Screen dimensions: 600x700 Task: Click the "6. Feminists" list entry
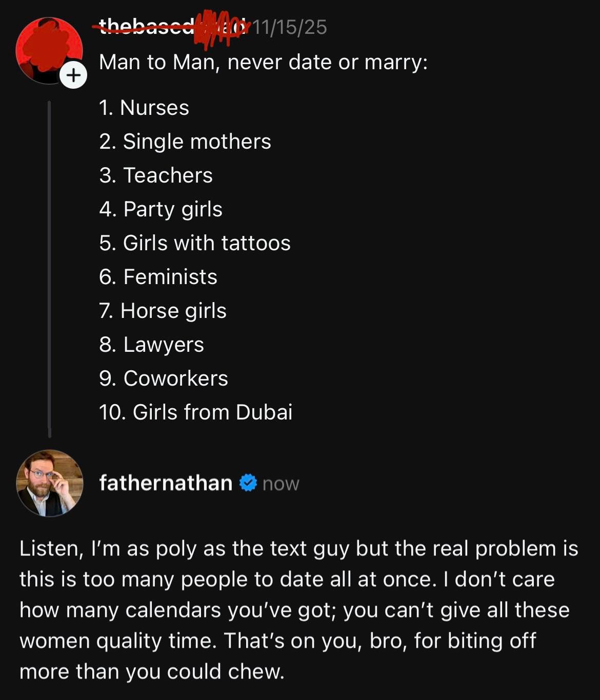point(158,277)
